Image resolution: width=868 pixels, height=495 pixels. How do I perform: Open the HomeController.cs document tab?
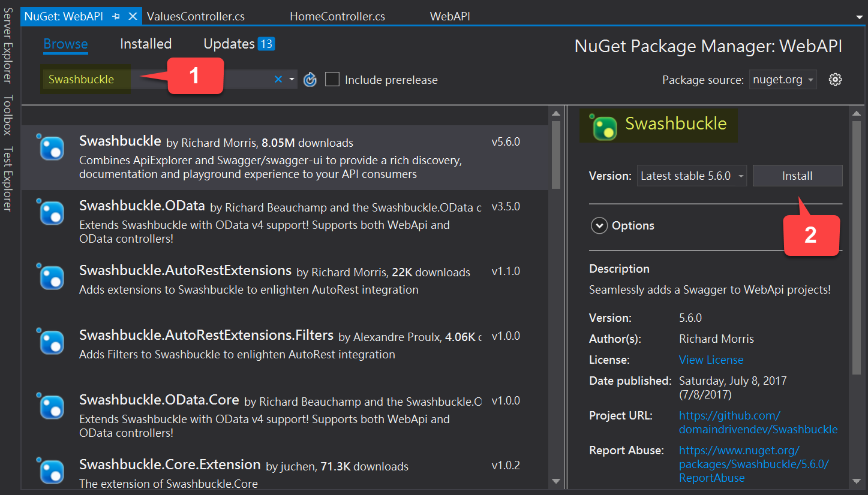[337, 17]
